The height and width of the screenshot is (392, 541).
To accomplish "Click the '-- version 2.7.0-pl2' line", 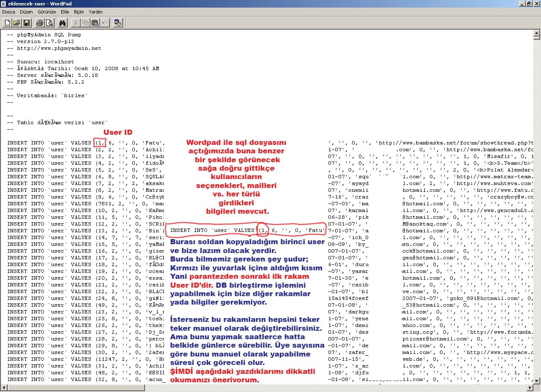I will pos(41,41).
